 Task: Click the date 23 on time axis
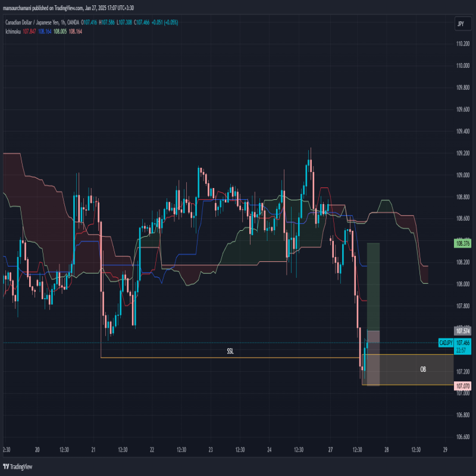click(211, 450)
